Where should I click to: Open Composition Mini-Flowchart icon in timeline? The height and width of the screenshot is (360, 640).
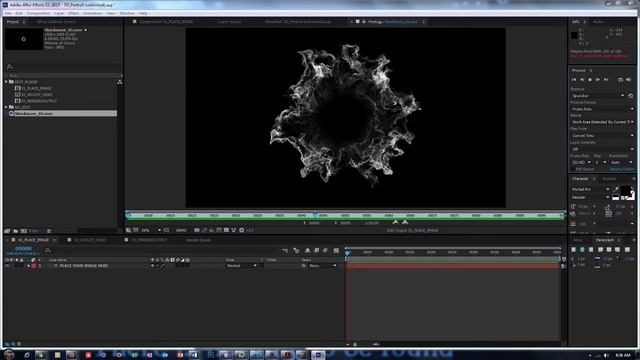point(285,250)
